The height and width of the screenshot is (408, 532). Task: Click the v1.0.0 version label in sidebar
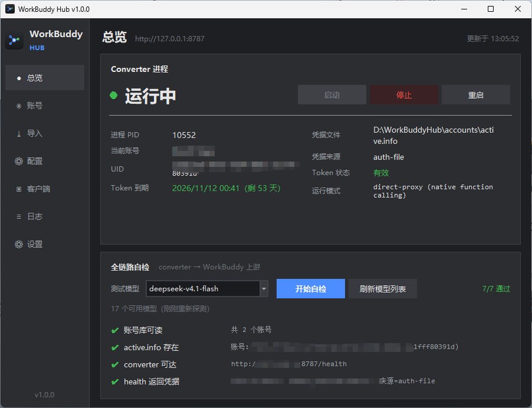[x=44, y=395]
